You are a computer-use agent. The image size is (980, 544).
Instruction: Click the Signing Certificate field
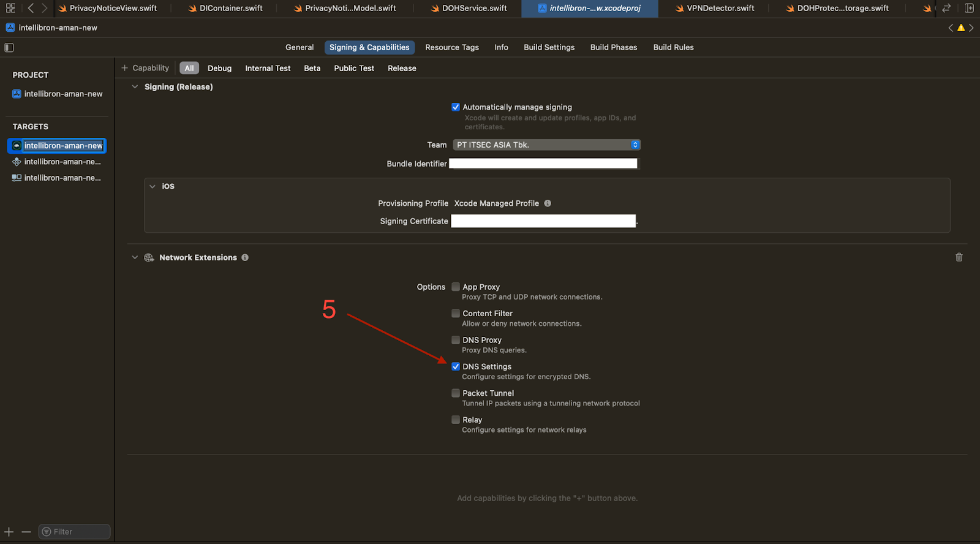point(543,221)
